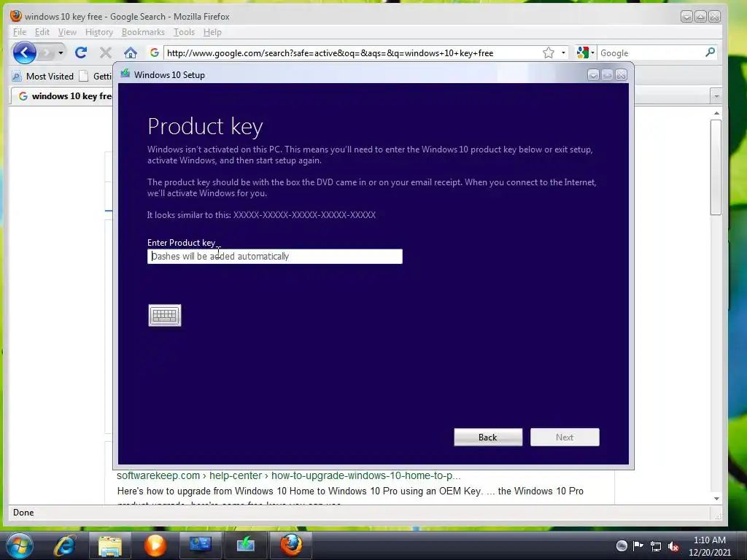Click the round tray icon beside the flag
This screenshot has height=560, width=747.
click(x=622, y=545)
